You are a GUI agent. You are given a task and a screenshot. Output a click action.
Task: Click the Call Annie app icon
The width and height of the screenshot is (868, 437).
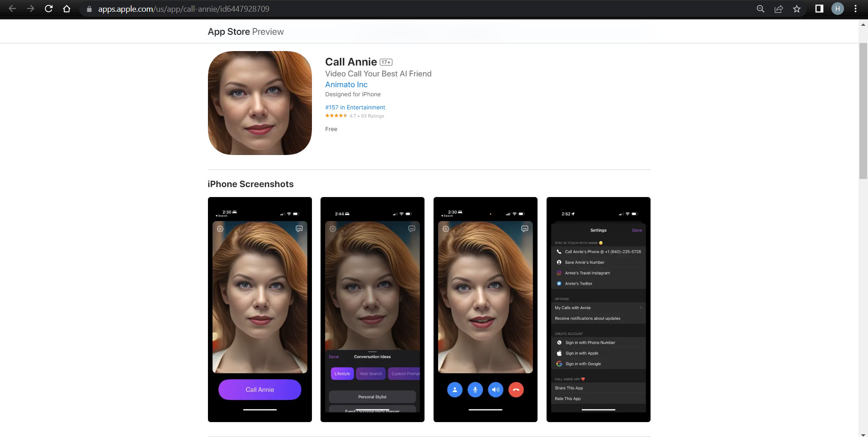[x=259, y=103]
